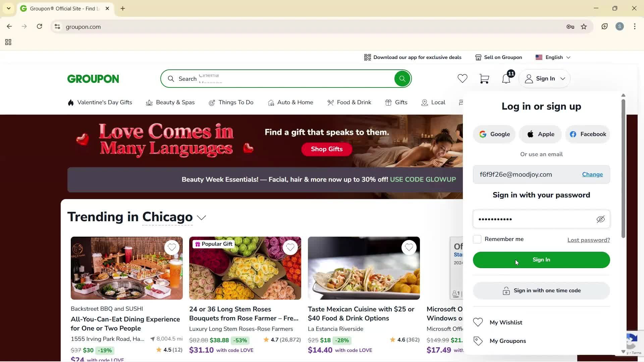The image size is (644, 362).
Task: Click into the password input field
Action: click(533, 219)
